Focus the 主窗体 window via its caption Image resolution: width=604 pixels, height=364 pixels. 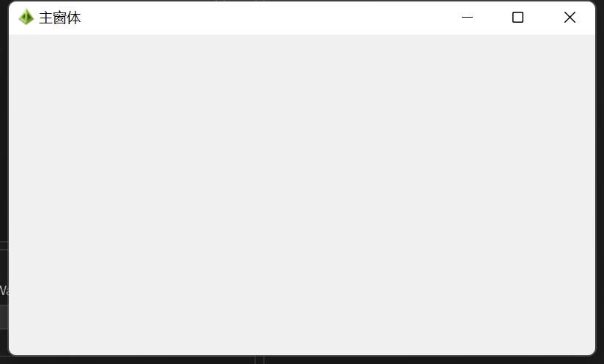(59, 18)
